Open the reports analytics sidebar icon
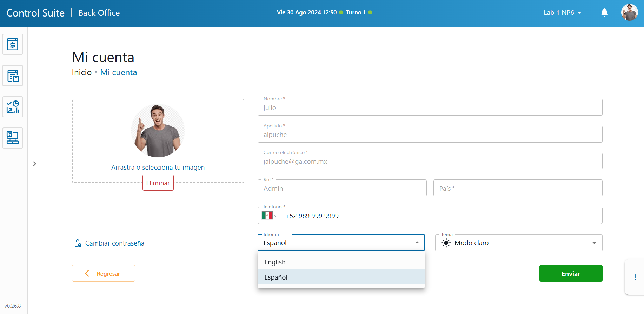644x314 pixels. tap(13, 107)
